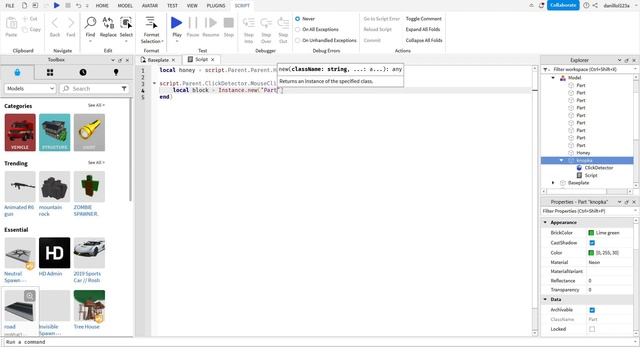Screen dimensions: 640x360
Task: Click See All next to Trending
Action: [x=96, y=162]
